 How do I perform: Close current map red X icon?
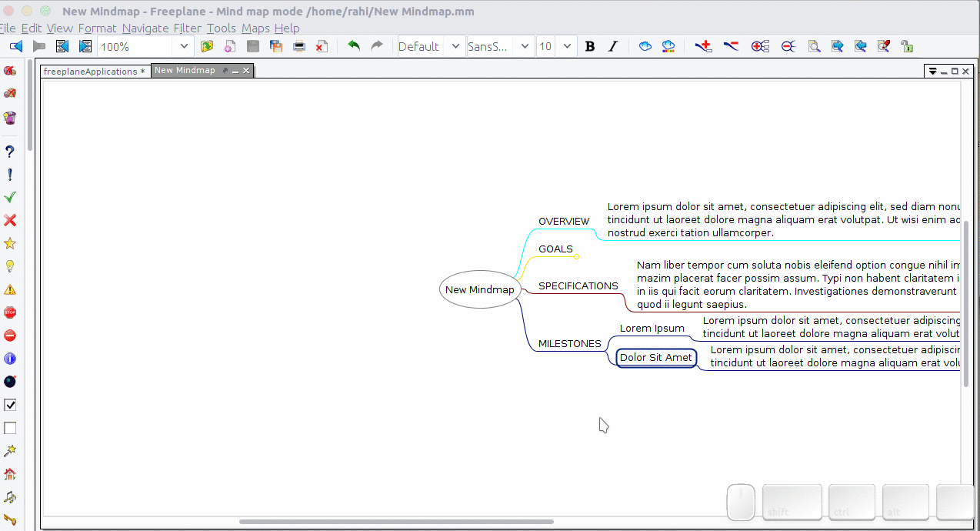(x=322, y=46)
